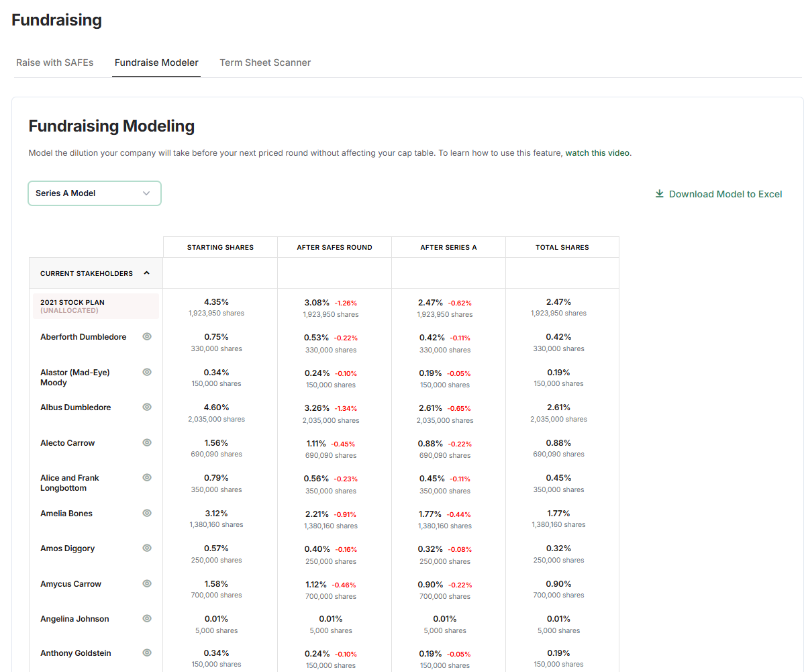
Task: Select the Fundraise Modeler tab
Action: [x=156, y=62]
